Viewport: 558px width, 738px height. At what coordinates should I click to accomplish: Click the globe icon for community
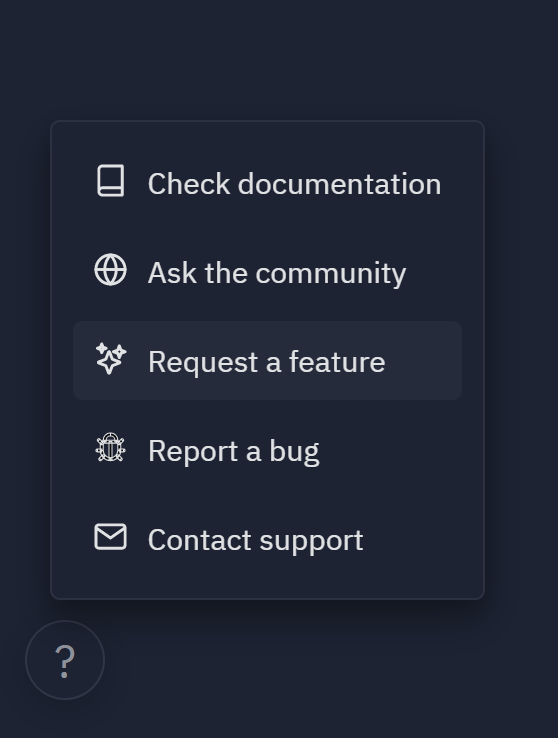tap(111, 270)
